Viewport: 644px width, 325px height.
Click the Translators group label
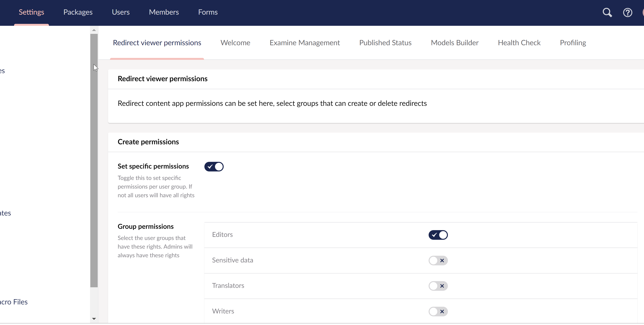(228, 285)
